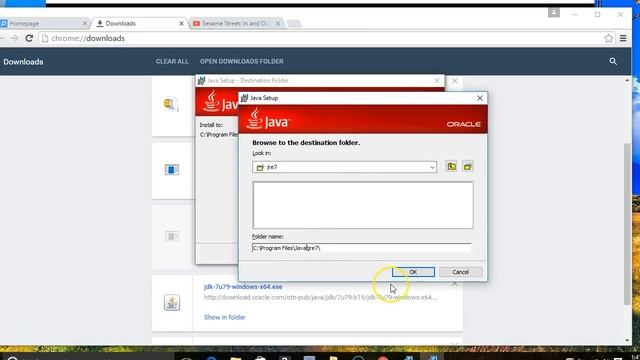Click the empty folder list box

[x=363, y=205]
